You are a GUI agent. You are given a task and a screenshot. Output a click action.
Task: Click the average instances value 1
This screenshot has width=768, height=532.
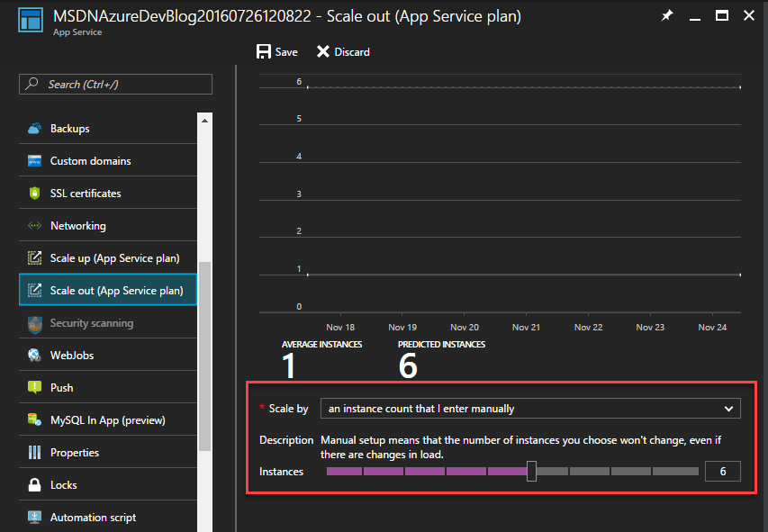pos(289,366)
